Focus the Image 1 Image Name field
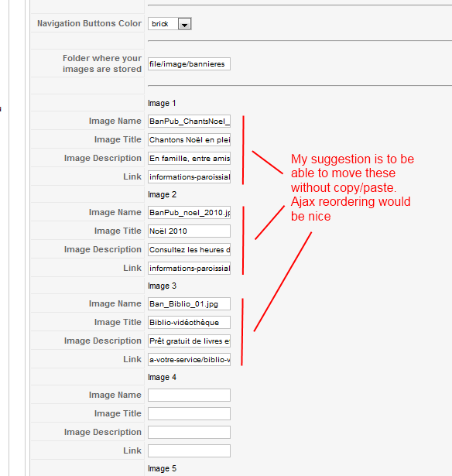This screenshot has height=476, width=452. [189, 121]
